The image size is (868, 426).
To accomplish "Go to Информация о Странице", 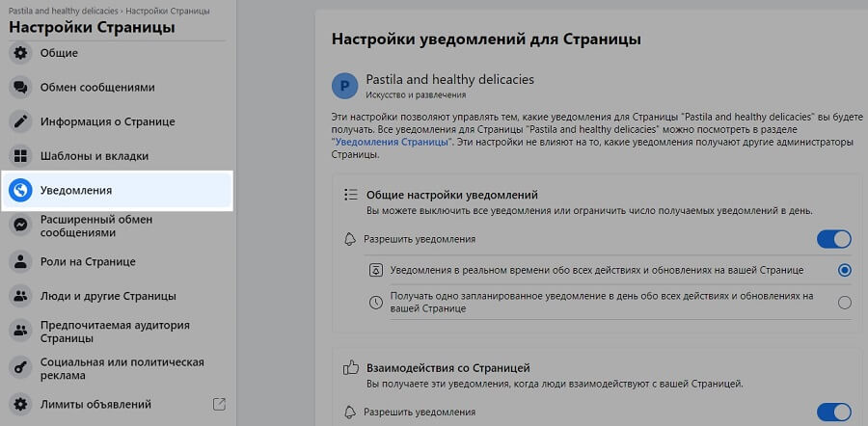I will (x=118, y=121).
